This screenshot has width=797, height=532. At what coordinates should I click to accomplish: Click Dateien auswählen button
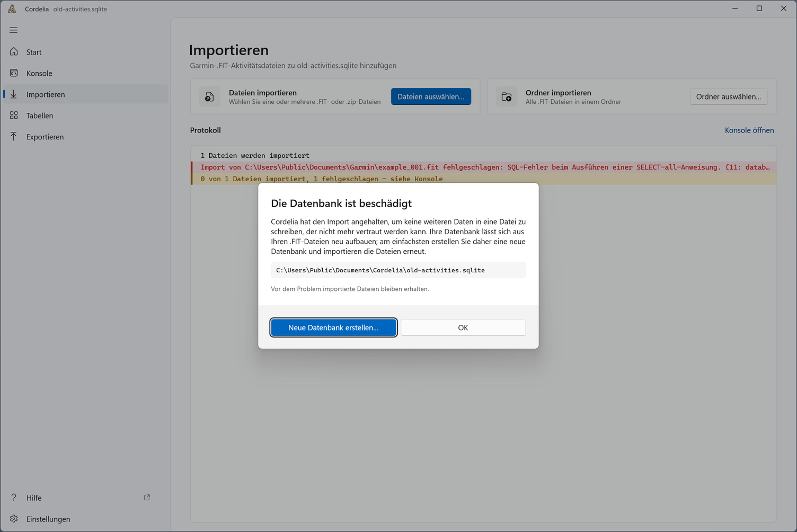click(x=431, y=96)
